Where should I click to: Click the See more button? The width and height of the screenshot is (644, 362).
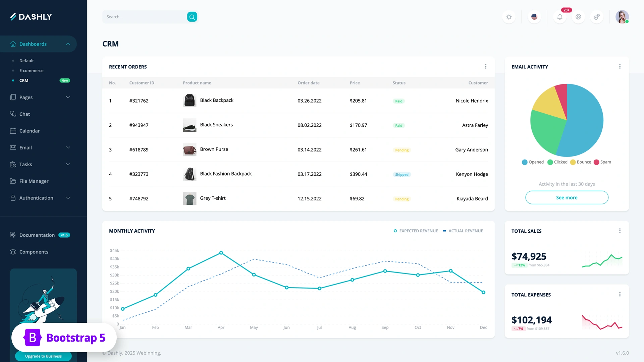click(x=567, y=197)
